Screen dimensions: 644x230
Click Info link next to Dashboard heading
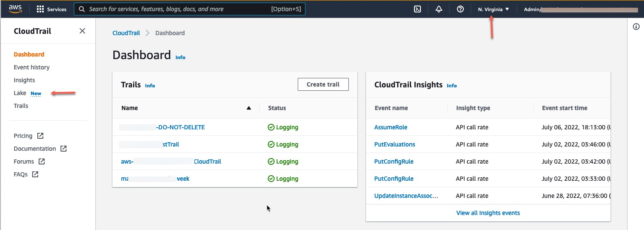pyautogui.click(x=180, y=57)
